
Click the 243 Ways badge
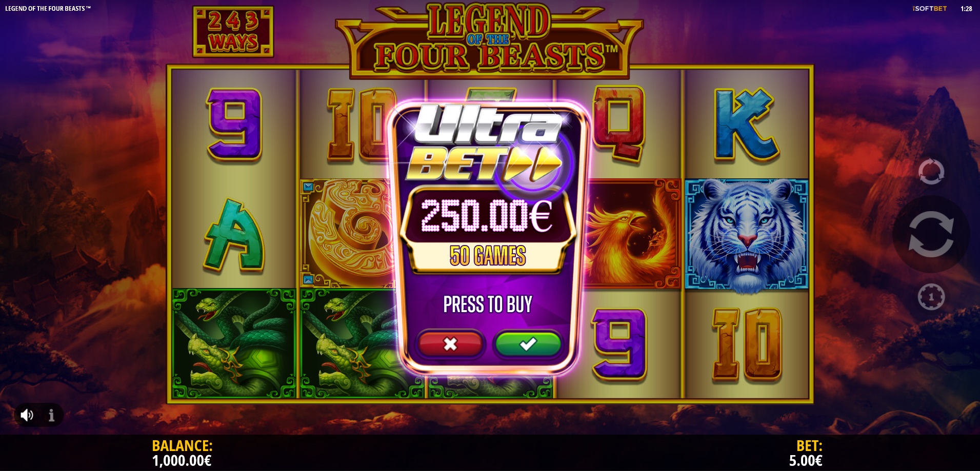tap(233, 31)
